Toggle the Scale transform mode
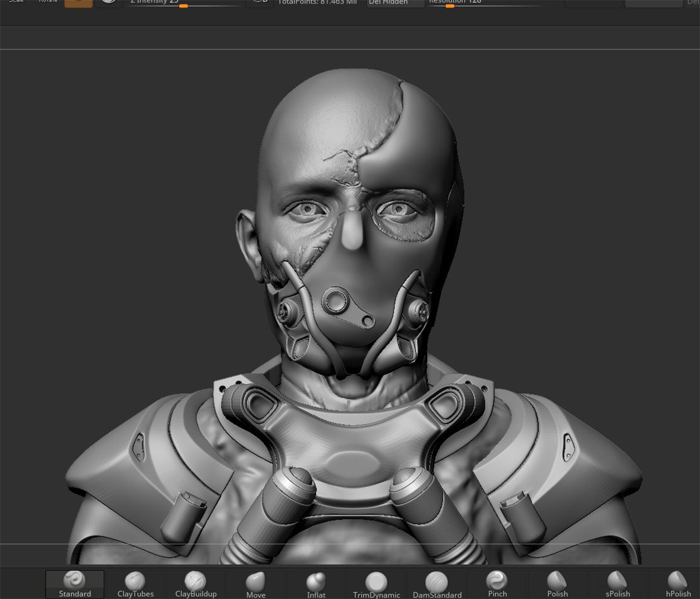Image resolution: width=700 pixels, height=599 pixels. (x=16, y=2)
